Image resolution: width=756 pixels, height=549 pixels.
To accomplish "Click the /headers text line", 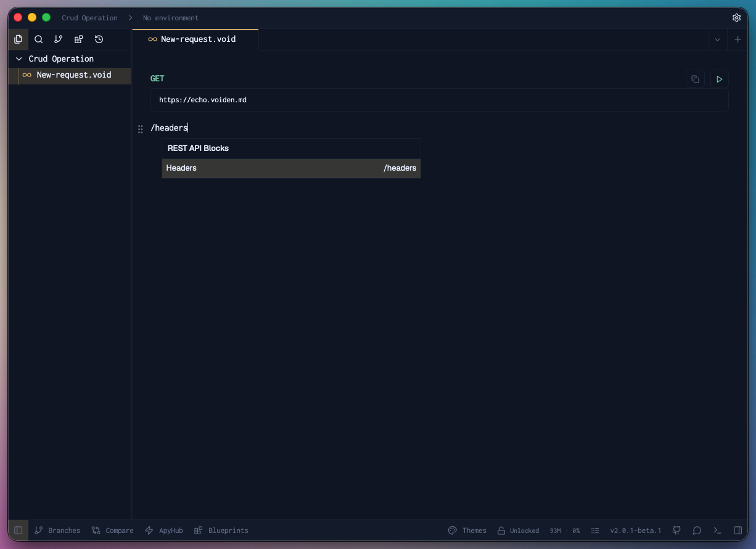I will 169,128.
